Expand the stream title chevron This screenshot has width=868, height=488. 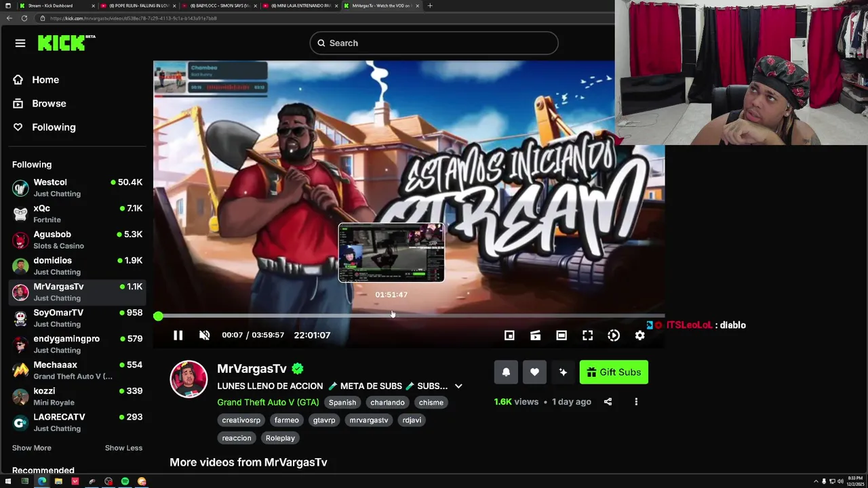458,386
